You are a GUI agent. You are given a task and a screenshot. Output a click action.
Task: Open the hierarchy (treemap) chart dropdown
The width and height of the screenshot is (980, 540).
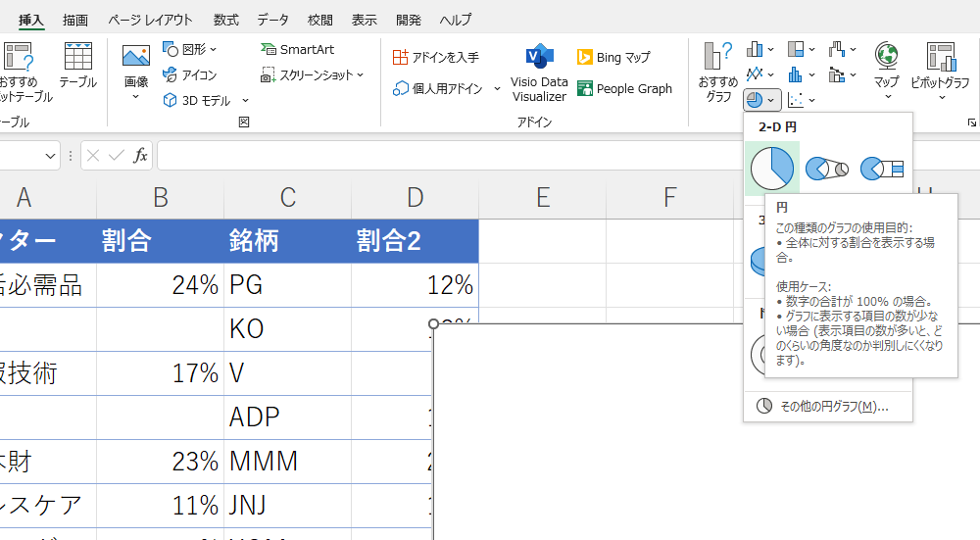(802, 49)
